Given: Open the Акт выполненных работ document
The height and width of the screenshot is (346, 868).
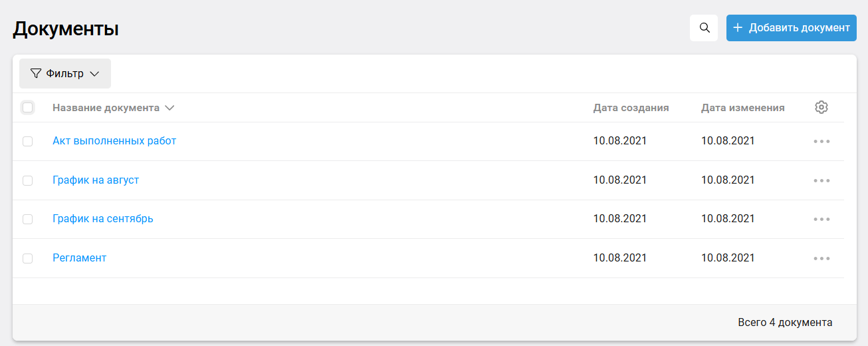Looking at the screenshot, I should tap(114, 141).
